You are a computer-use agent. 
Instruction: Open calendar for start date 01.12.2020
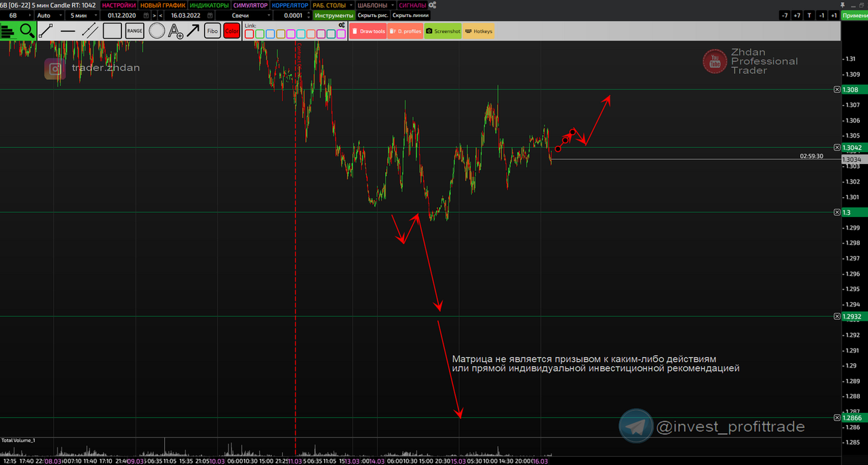click(x=146, y=16)
